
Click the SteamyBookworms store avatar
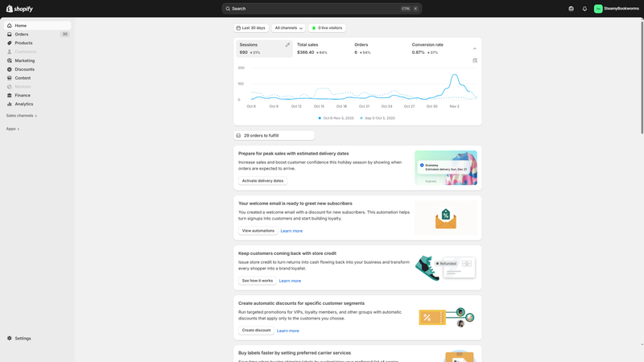coord(598,9)
